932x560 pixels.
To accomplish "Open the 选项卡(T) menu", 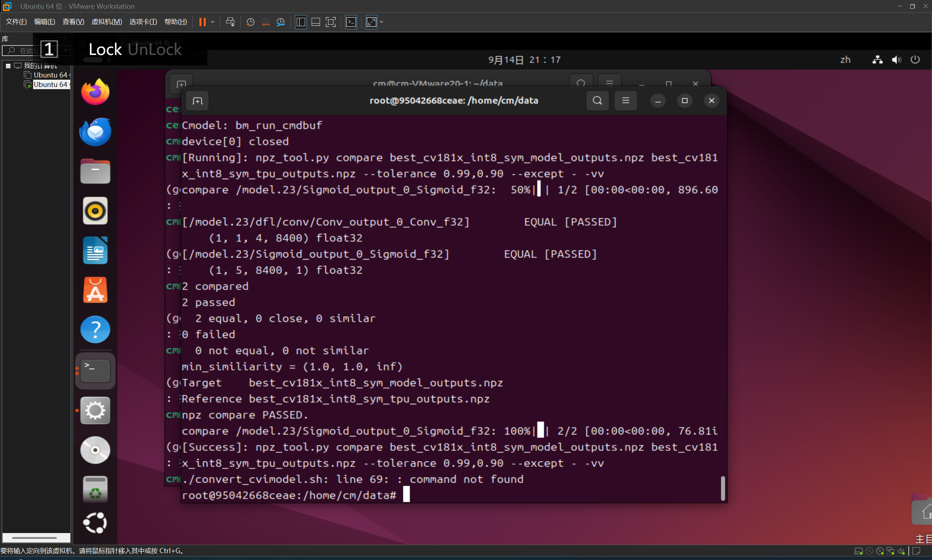I will tap(143, 22).
